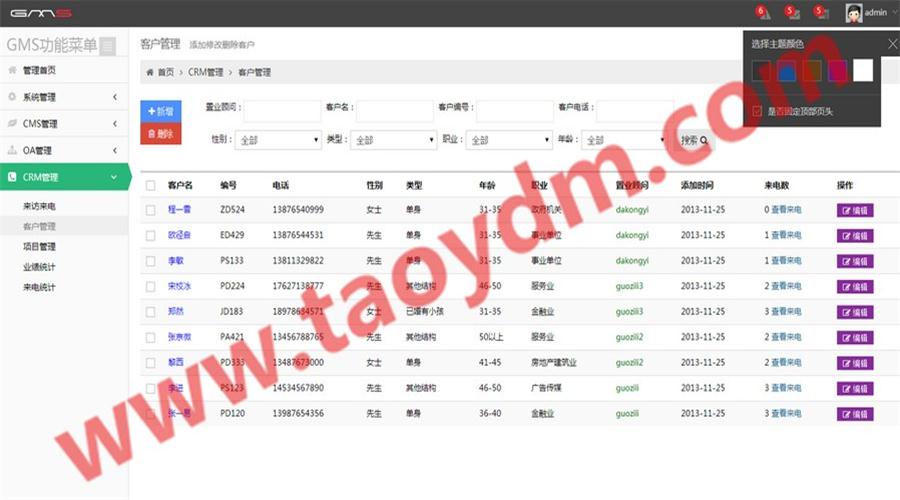The height and width of the screenshot is (500, 900).
Task: Close the theme color panel with the X
Action: point(892,44)
